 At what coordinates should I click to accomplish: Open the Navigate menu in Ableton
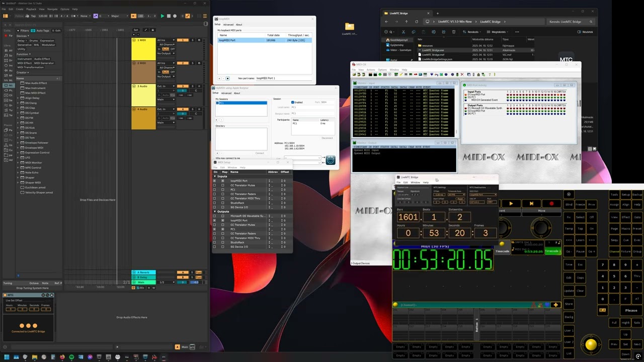coord(52,9)
